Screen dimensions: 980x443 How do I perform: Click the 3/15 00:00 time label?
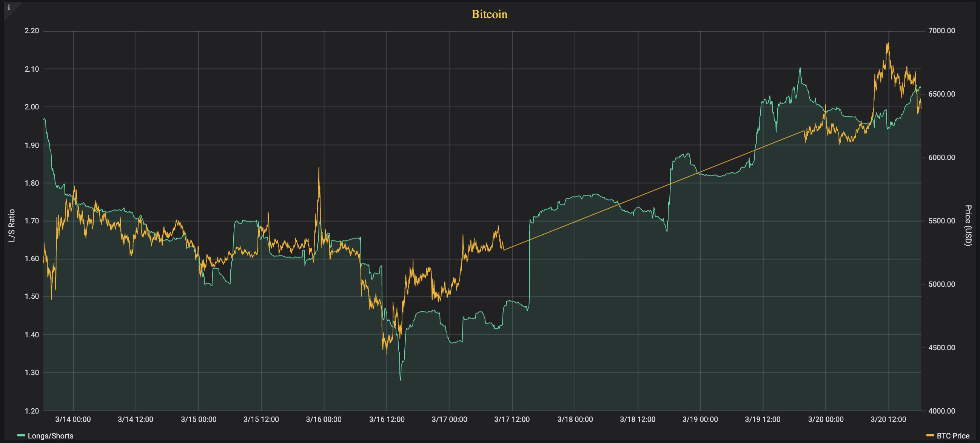pos(199,420)
